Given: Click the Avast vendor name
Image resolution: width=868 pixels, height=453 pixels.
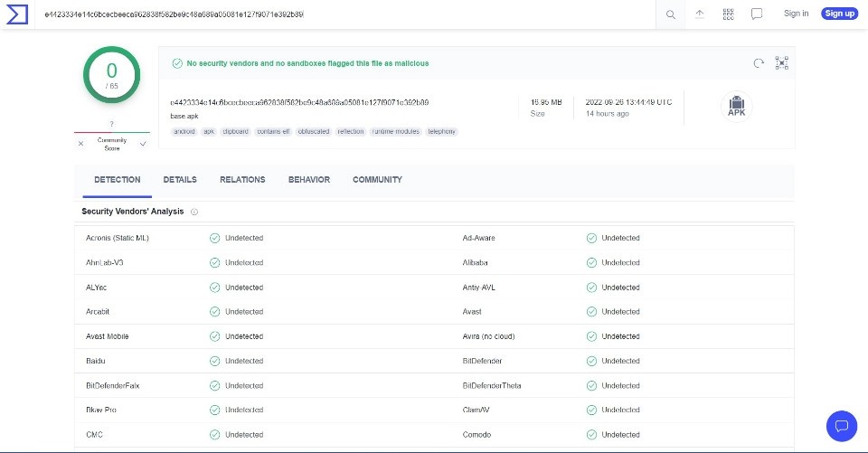Looking at the screenshot, I should point(472,312).
